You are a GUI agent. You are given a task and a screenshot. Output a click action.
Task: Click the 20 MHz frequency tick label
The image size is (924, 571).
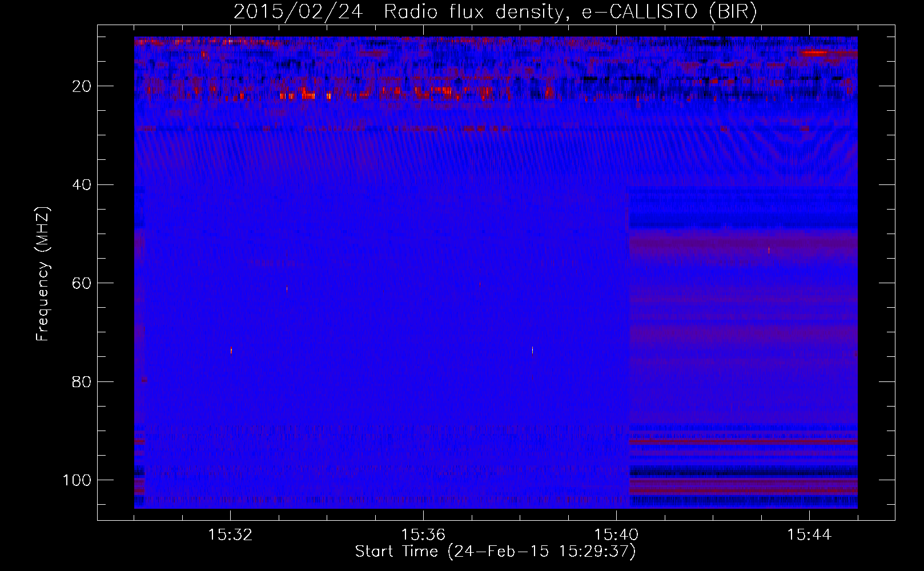pos(82,86)
